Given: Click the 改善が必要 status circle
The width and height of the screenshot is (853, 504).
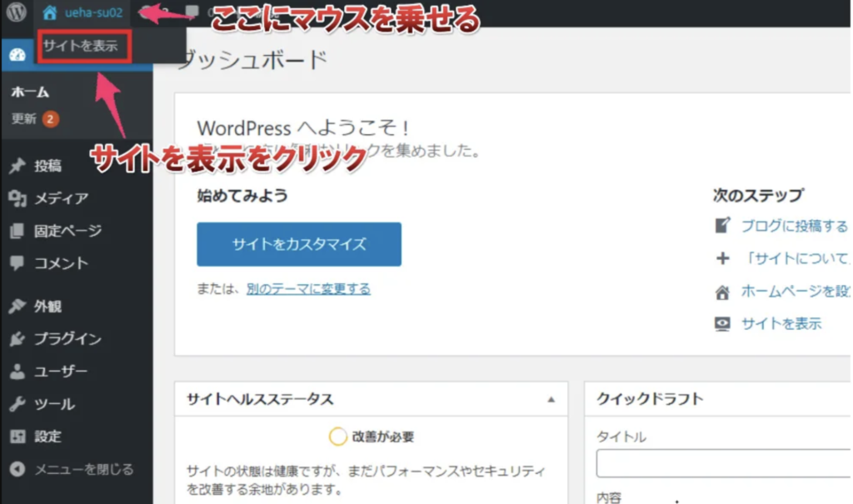Looking at the screenshot, I should [338, 437].
